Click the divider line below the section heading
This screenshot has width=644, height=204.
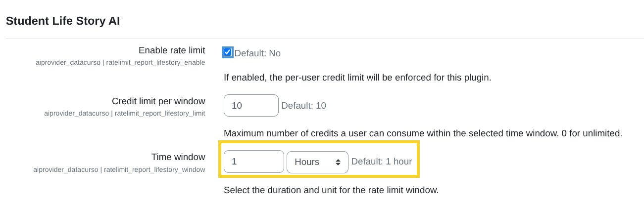(x=322, y=39)
